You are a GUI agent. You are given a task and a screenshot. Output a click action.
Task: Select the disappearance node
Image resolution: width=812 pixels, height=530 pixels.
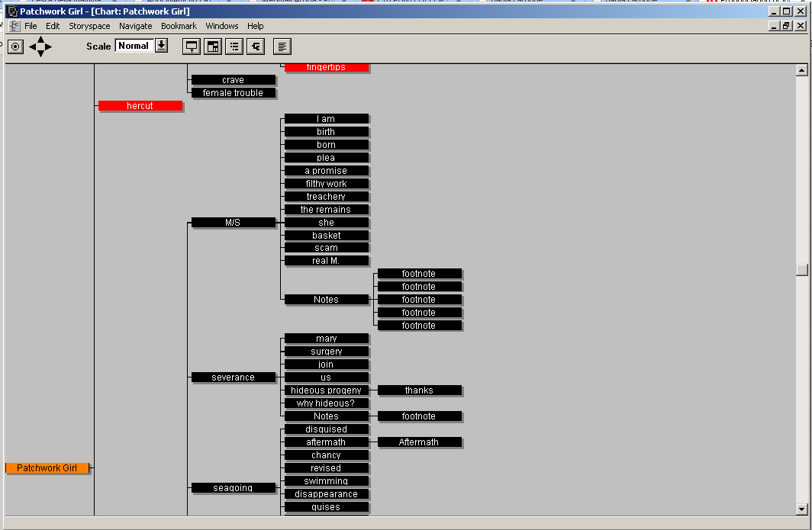click(327, 493)
